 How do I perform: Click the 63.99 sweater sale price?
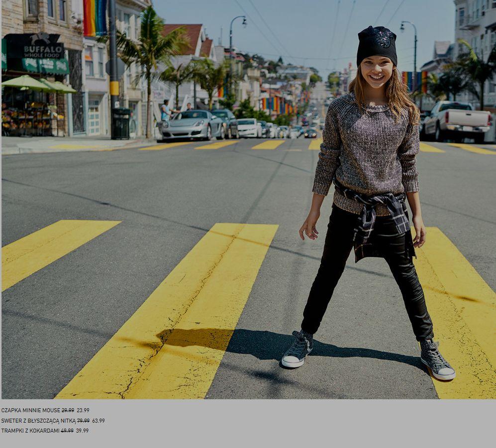pyautogui.click(x=99, y=421)
